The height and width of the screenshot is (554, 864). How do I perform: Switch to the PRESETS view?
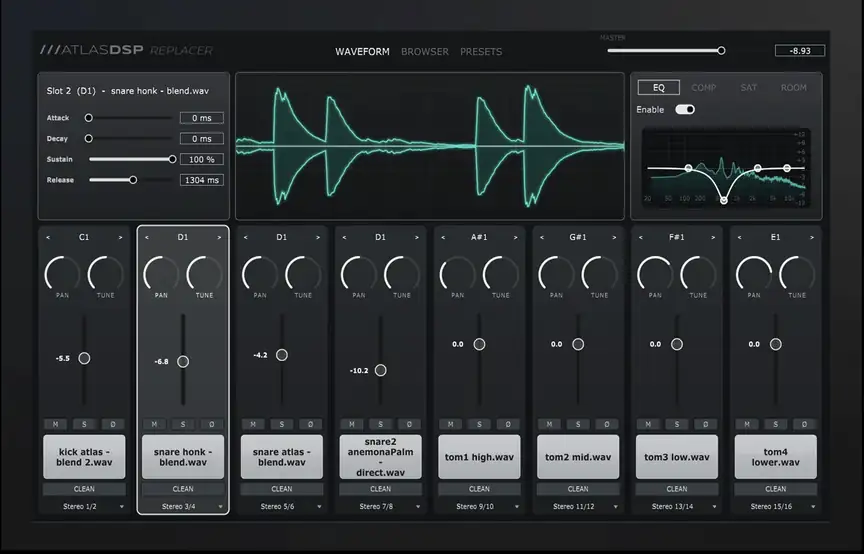(x=481, y=52)
